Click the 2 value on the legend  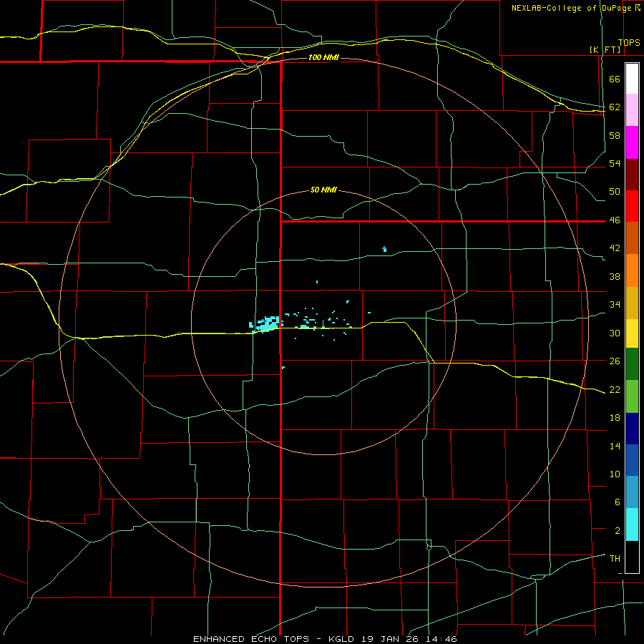(618, 531)
